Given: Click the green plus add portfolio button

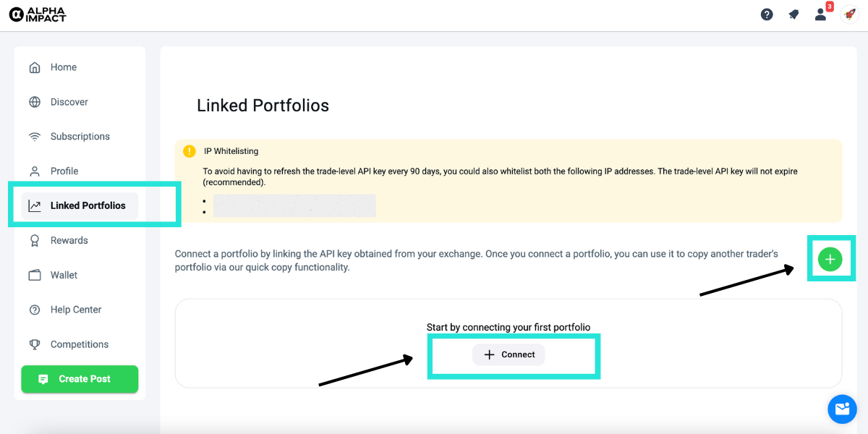Looking at the screenshot, I should click(x=830, y=259).
